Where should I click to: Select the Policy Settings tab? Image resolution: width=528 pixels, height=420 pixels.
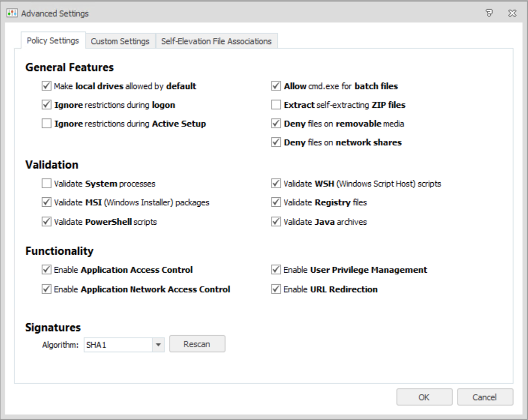(x=52, y=41)
